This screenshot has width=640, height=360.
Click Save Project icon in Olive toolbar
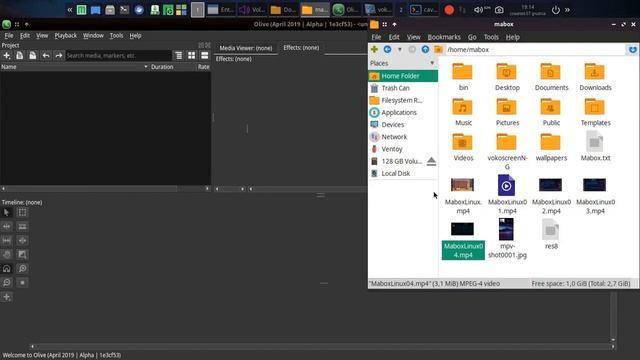(x=33, y=56)
